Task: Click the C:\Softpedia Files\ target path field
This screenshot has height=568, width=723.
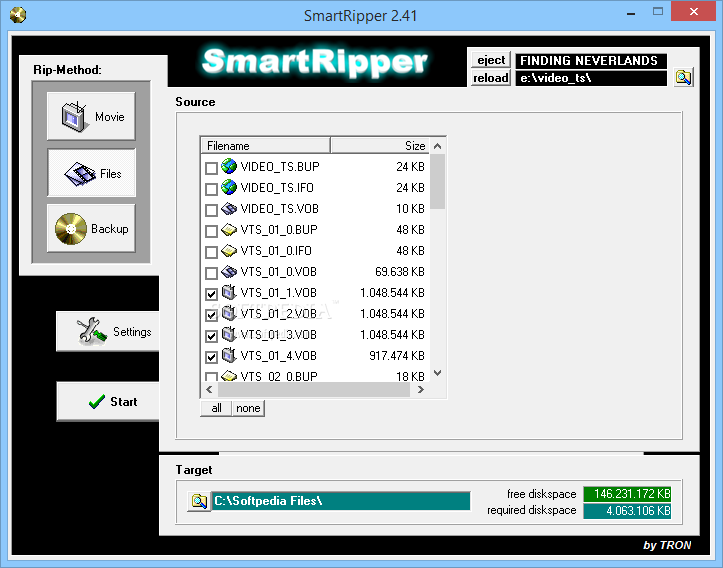Action: [341, 501]
